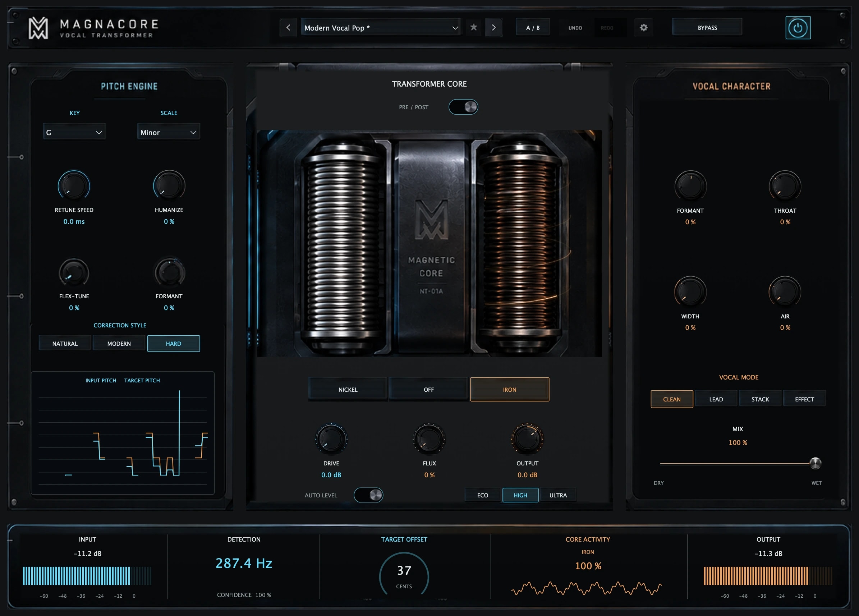The image size is (859, 616).
Task: Select the Lead vocal mode
Action: click(716, 399)
